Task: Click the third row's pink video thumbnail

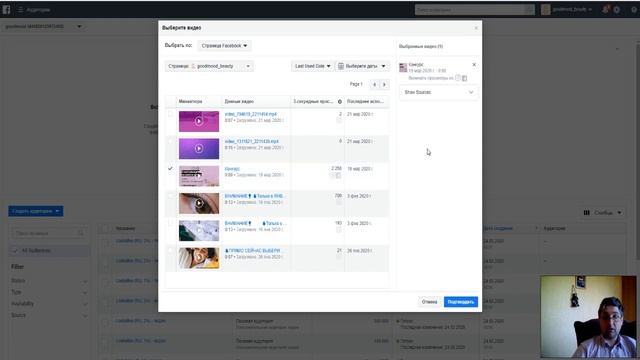Action: coord(199,176)
